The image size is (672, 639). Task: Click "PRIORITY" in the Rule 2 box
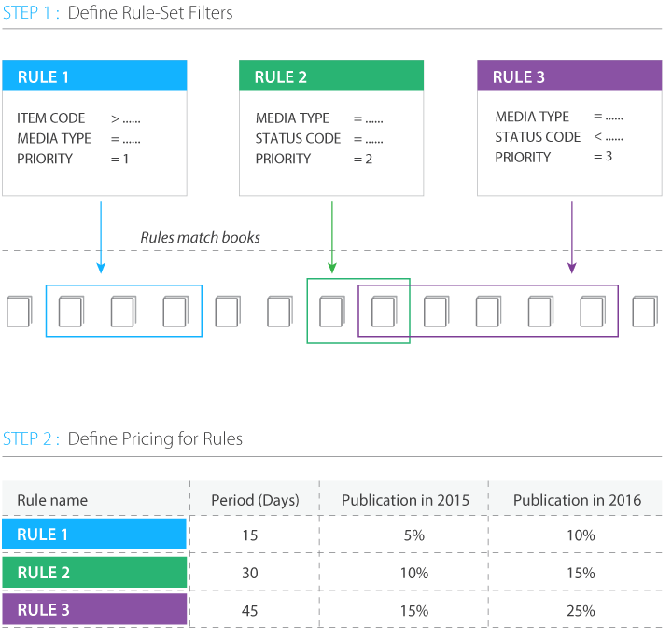pyautogui.click(x=284, y=159)
